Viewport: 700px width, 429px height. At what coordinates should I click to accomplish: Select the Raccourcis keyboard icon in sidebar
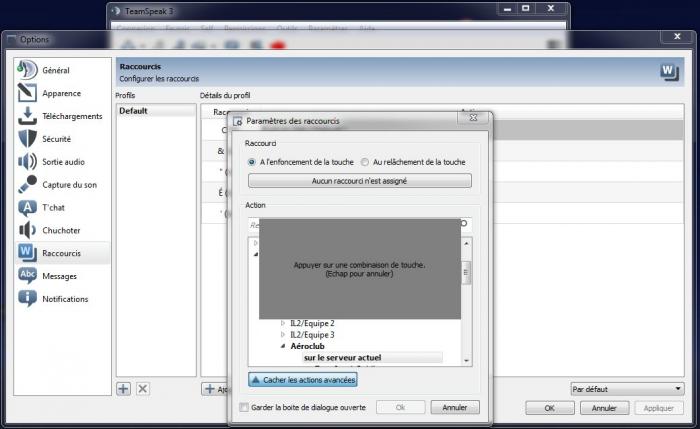point(27,253)
